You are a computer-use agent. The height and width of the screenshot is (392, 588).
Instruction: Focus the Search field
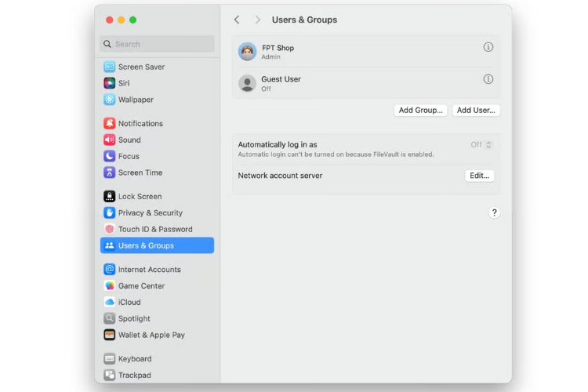[x=157, y=44]
